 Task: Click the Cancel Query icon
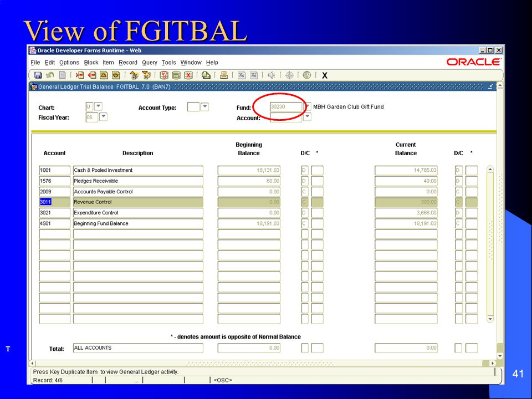click(x=188, y=75)
